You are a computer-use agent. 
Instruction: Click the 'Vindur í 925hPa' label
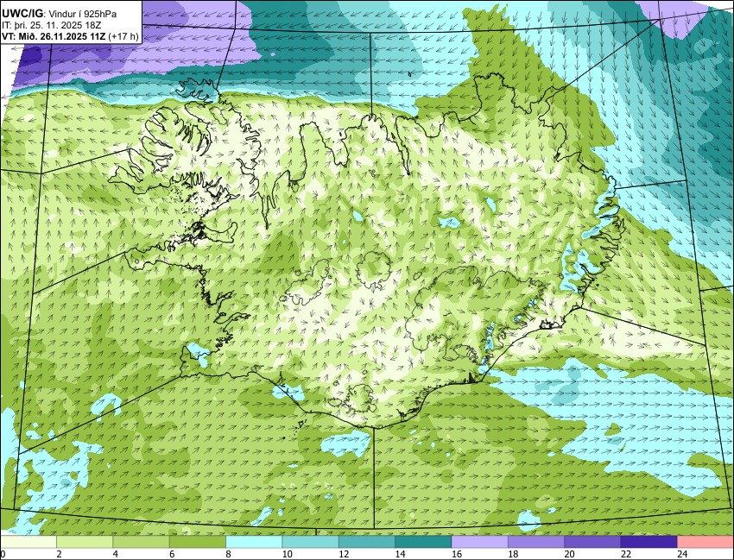point(82,14)
